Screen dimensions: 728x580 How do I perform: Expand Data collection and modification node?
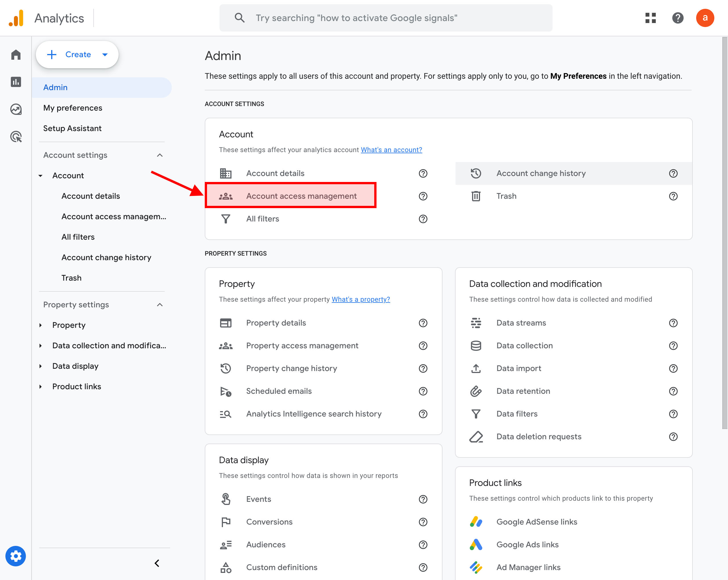click(40, 346)
